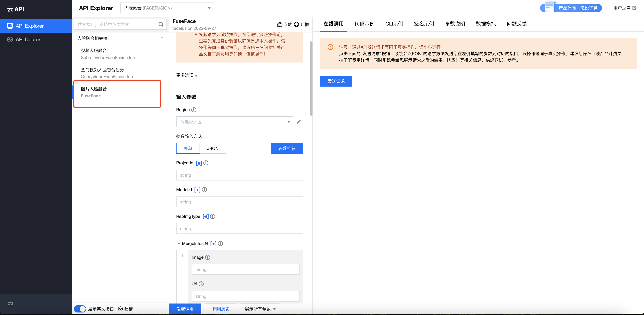Switch to the 参数说明 tab
Viewport: 644px width, 315px height.
point(455,24)
